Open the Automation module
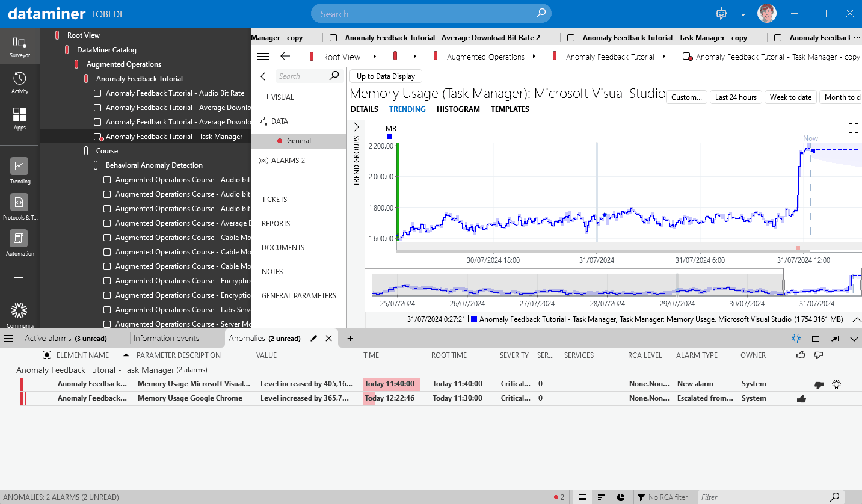Screen dimensions: 862x504 tap(20, 239)
